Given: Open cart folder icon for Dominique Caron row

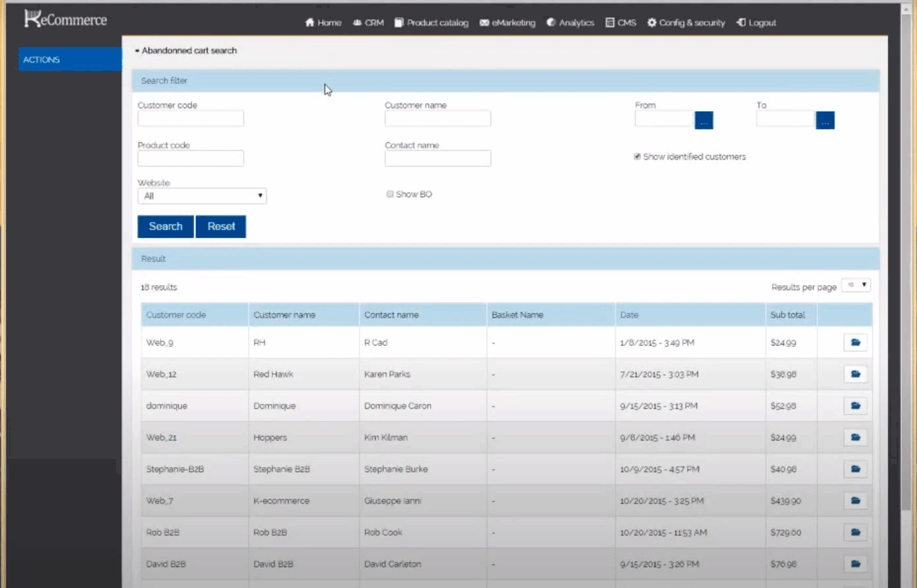Looking at the screenshot, I should [x=855, y=406].
